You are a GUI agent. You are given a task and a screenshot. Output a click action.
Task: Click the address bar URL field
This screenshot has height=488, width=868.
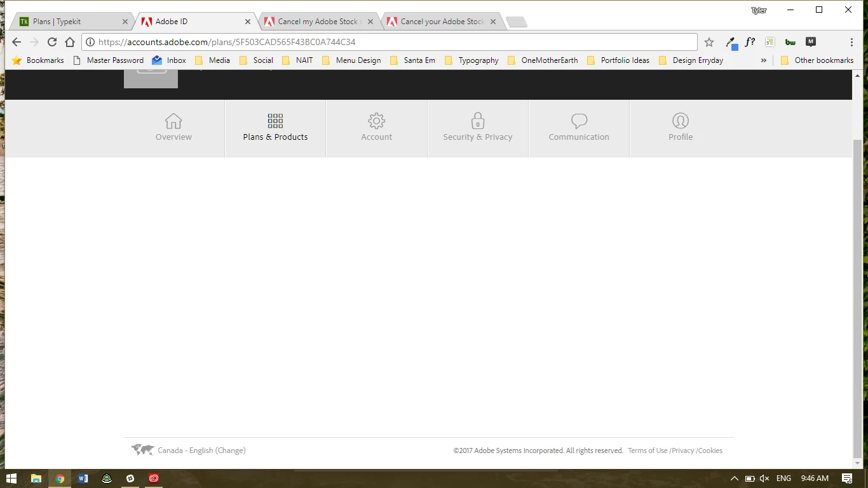tap(389, 42)
